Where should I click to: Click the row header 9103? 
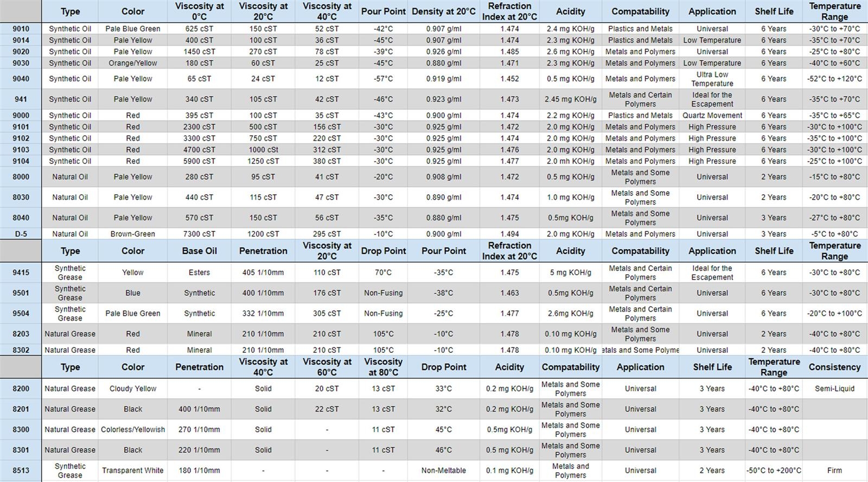click(x=21, y=150)
